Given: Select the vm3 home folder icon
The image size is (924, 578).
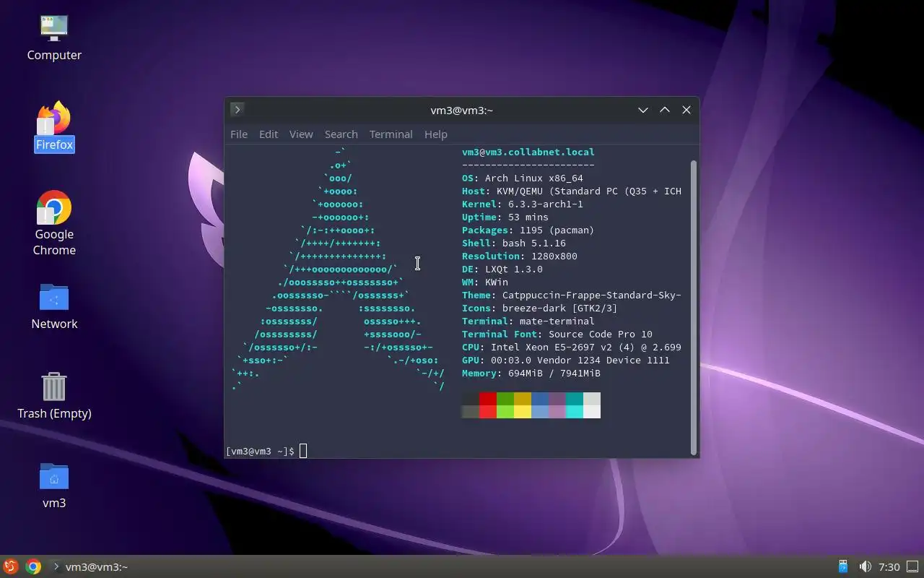Looking at the screenshot, I should (54, 486).
